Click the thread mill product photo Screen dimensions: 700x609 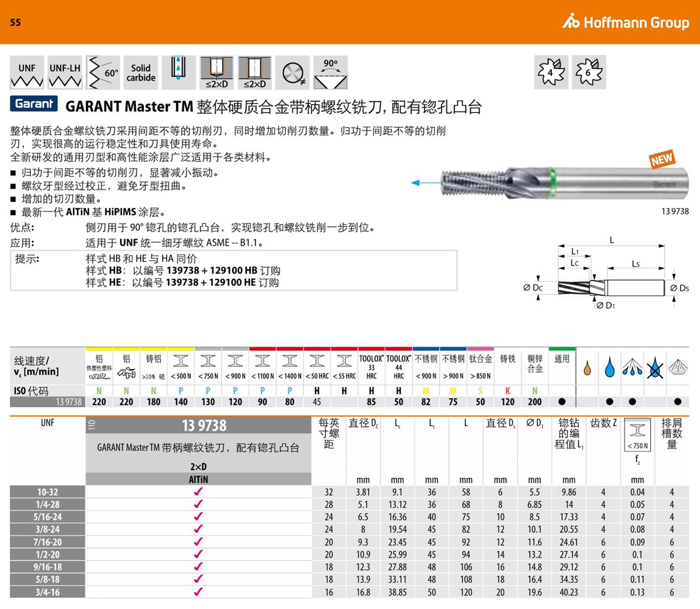coord(565,183)
